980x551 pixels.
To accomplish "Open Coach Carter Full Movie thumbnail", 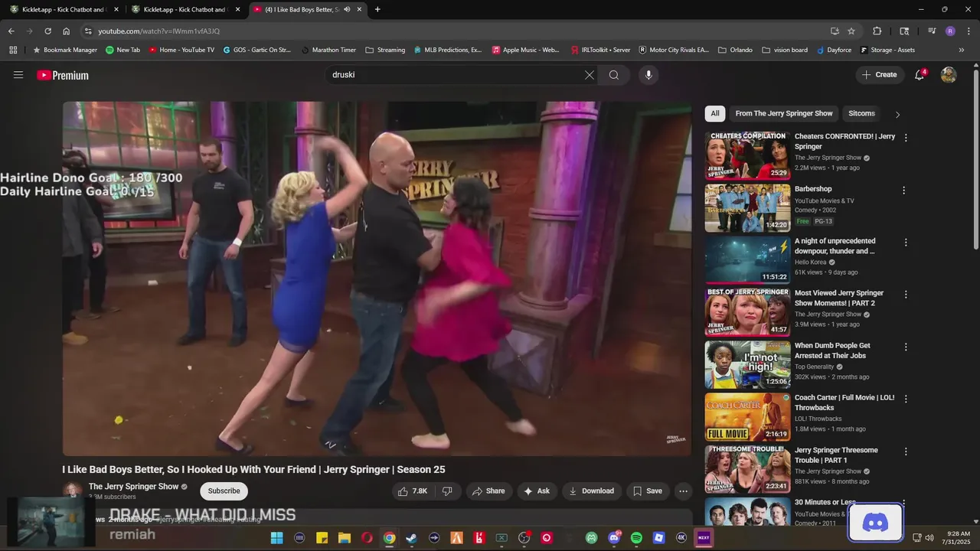I will [x=747, y=417].
